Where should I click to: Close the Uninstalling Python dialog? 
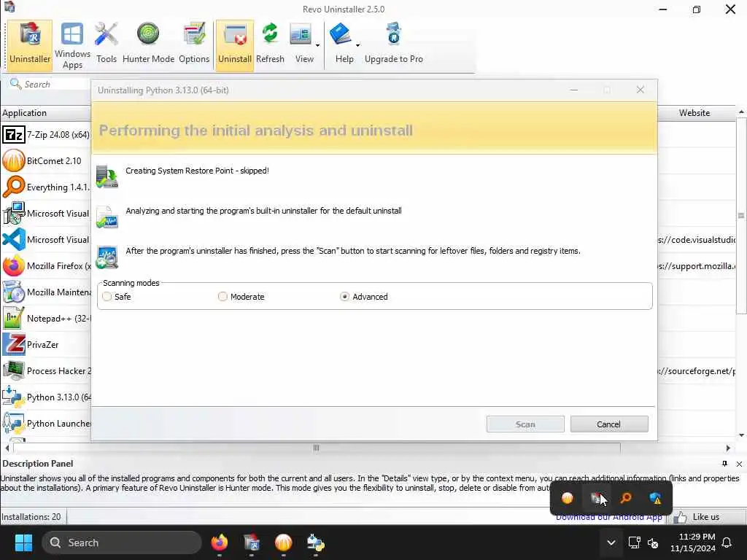(x=640, y=90)
